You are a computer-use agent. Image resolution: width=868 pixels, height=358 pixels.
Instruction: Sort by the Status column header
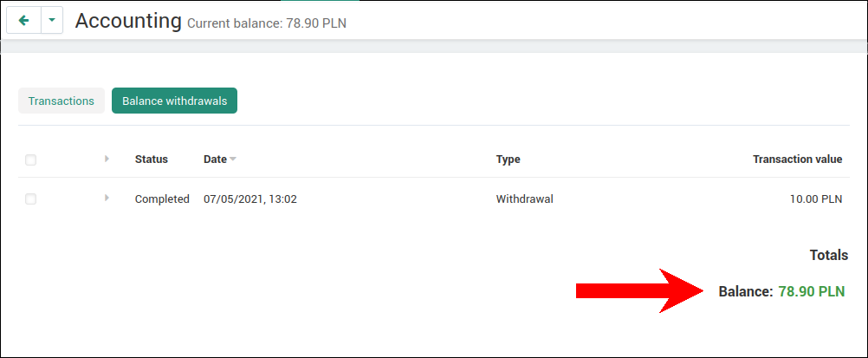151,159
